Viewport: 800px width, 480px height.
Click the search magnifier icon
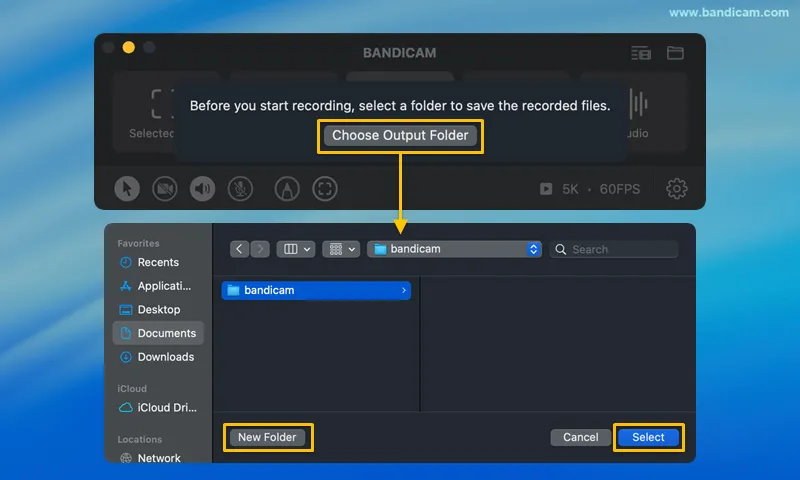[x=561, y=249]
